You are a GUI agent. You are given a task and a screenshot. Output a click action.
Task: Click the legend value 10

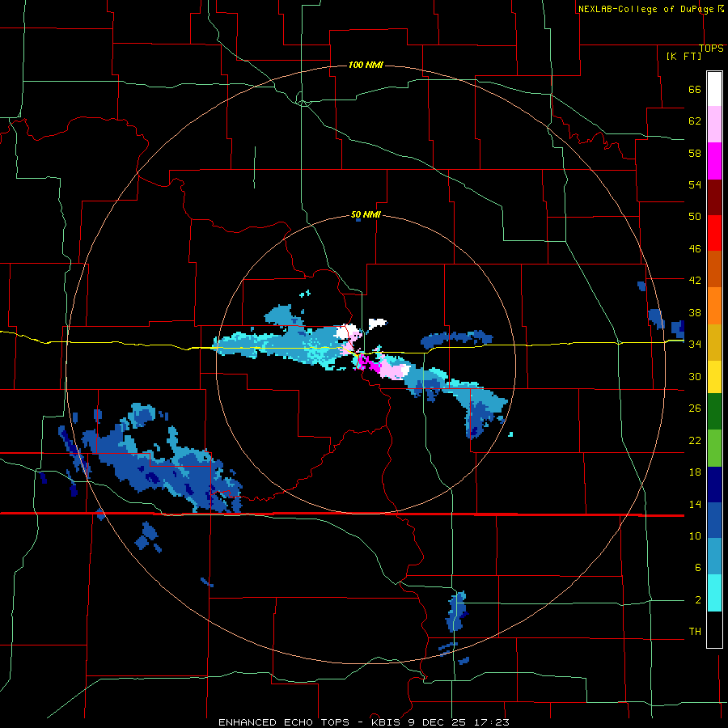695,535
